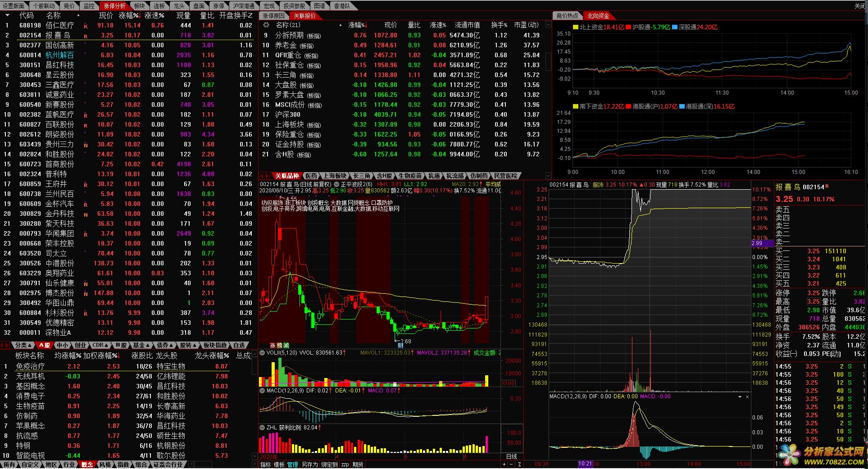Click the yellow 北上资金 legend swatch

click(576, 27)
